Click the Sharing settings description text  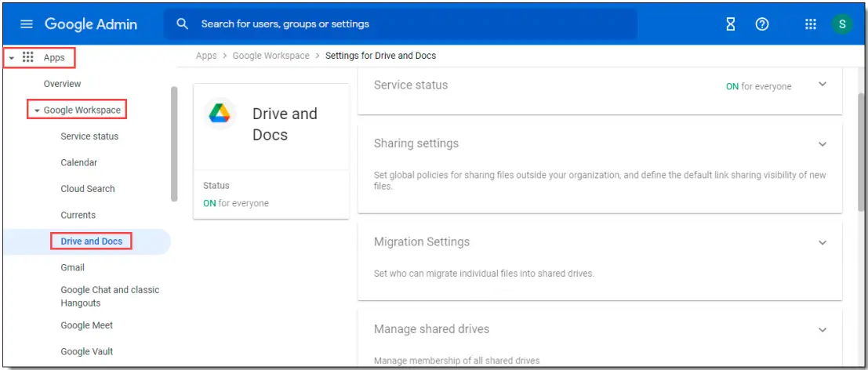(600, 180)
